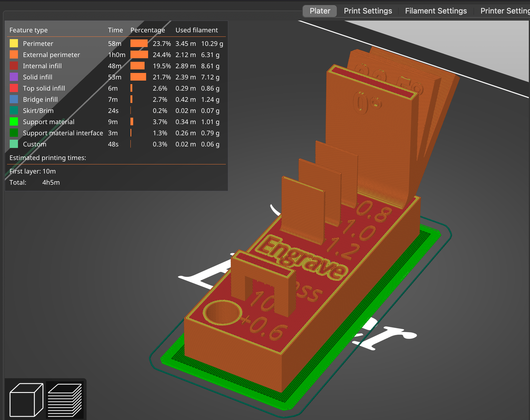Toggle the Solid infill purple swatch

[14, 77]
